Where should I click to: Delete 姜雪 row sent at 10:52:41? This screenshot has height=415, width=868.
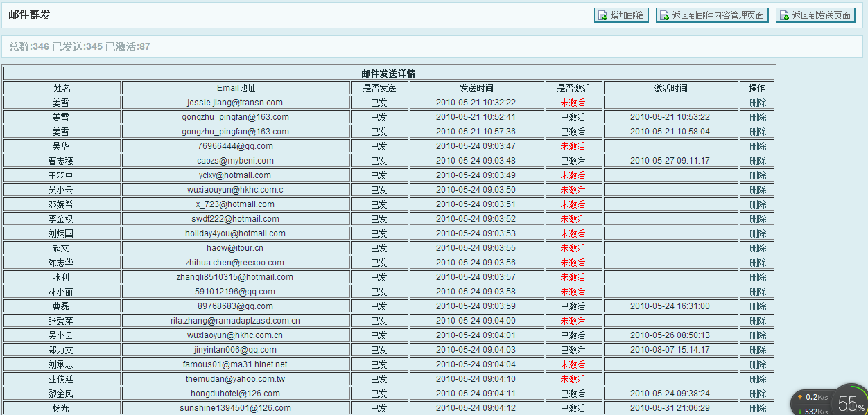758,117
